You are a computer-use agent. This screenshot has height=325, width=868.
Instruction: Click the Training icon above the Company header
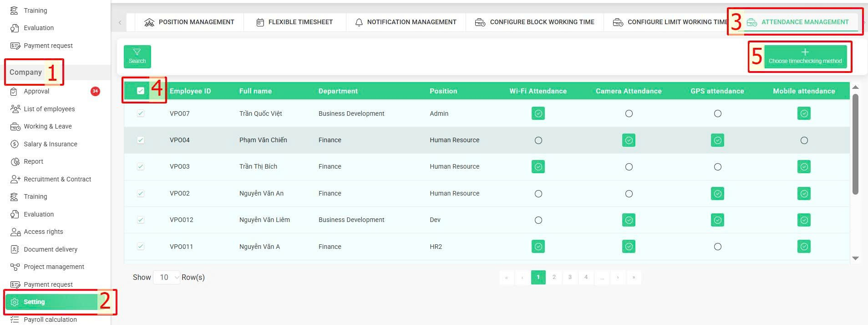coord(14,10)
